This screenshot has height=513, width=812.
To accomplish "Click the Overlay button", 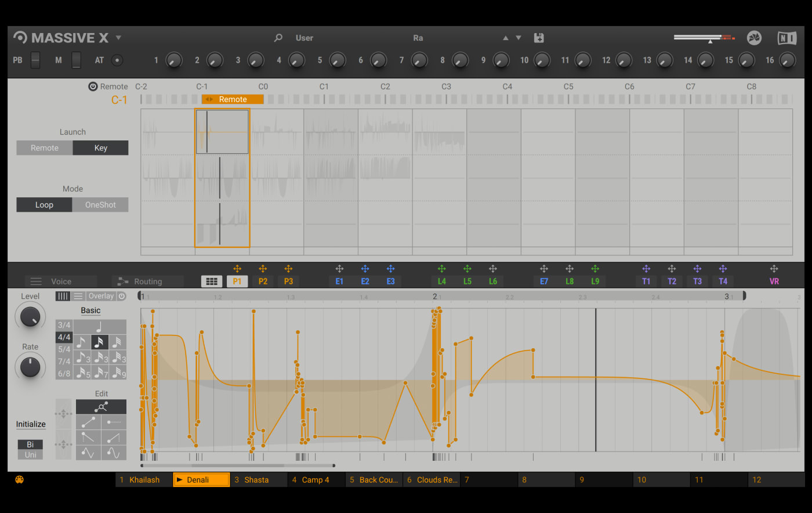I will pyautogui.click(x=101, y=296).
